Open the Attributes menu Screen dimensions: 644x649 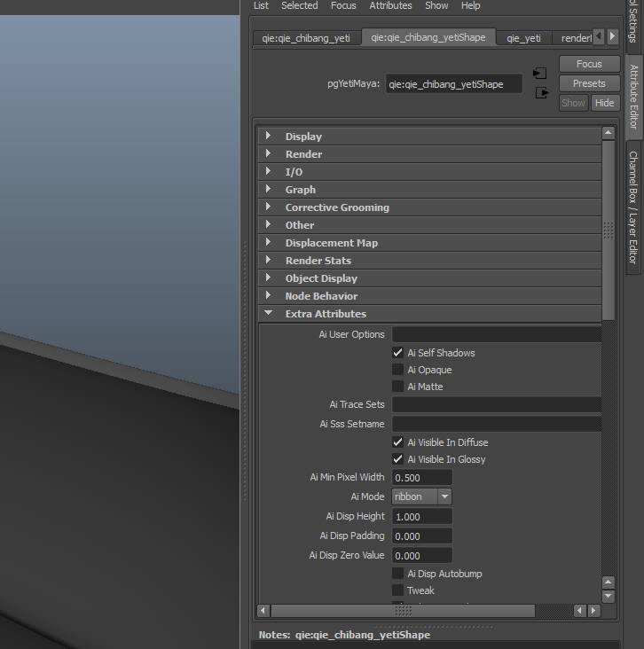[390, 5]
